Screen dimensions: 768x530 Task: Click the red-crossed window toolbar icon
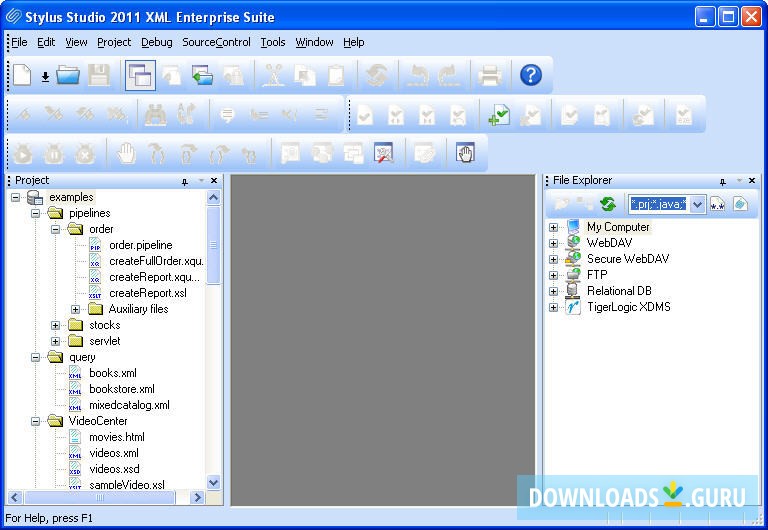point(384,153)
